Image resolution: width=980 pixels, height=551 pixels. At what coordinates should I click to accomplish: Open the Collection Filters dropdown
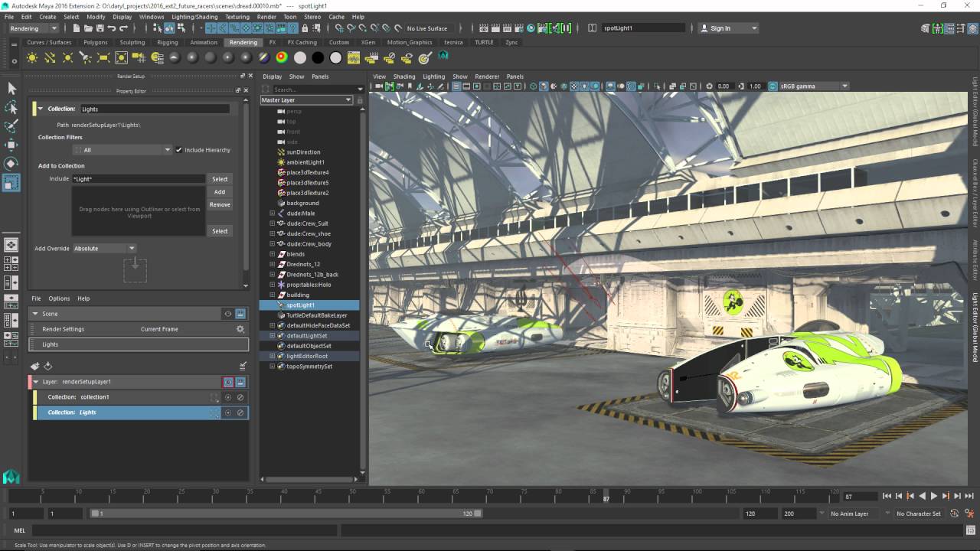(x=121, y=150)
